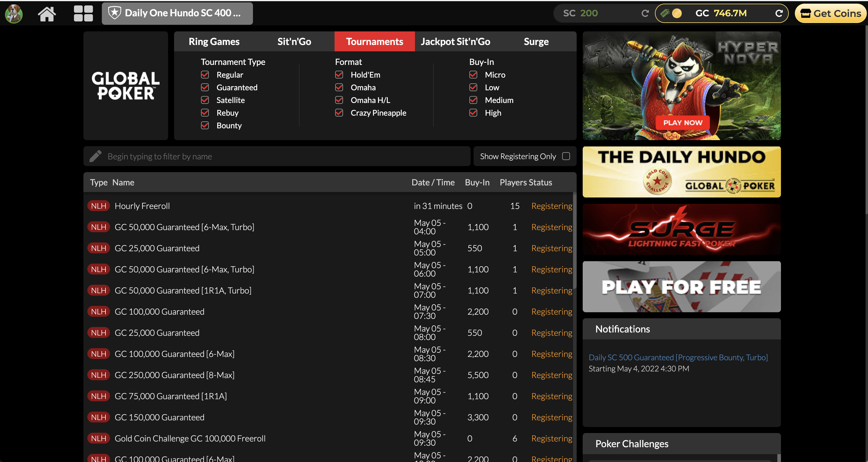Select GC 50,000 Guaranteed at 04:00
This screenshot has height=462, width=868.
(329, 227)
